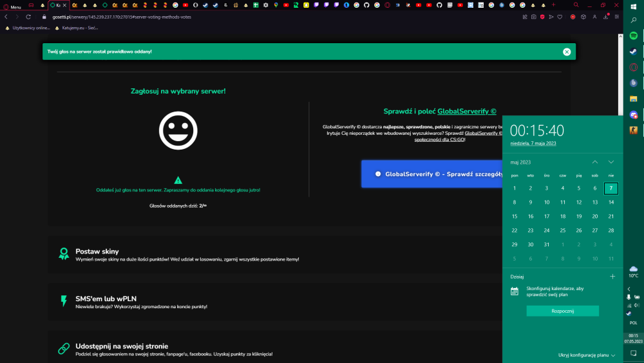Click maj 2023 month header
The image size is (644, 363).
coord(520,162)
